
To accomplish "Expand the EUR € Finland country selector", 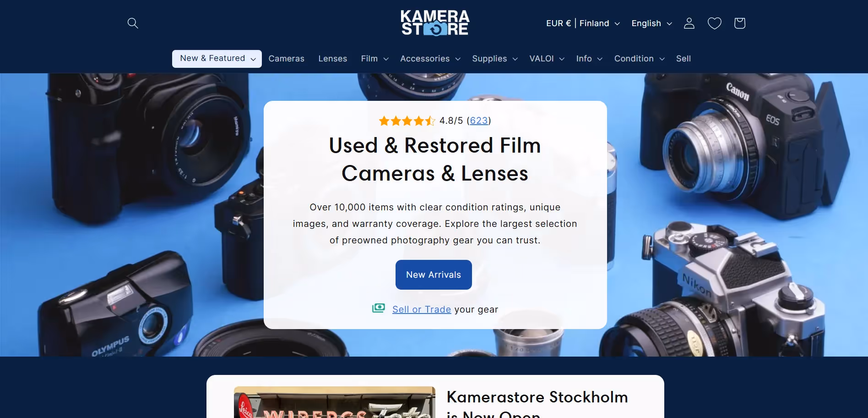I will pos(583,23).
